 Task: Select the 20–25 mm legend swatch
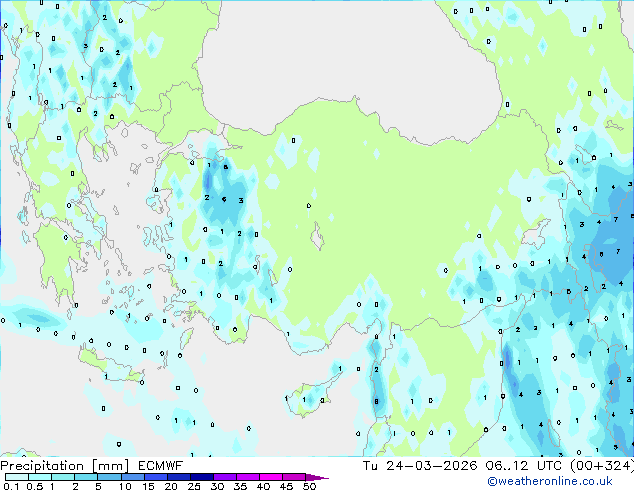tap(178, 477)
